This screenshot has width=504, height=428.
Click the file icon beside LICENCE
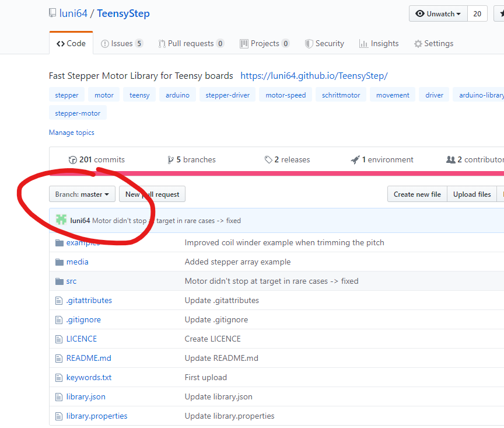click(x=59, y=339)
